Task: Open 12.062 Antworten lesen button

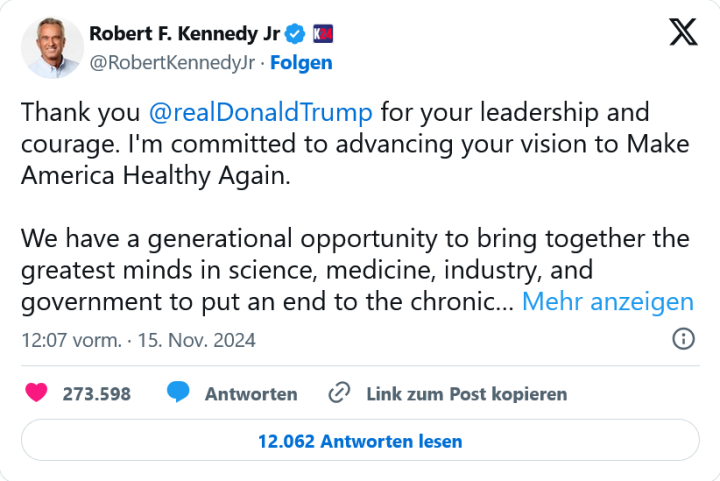Action: click(360, 440)
